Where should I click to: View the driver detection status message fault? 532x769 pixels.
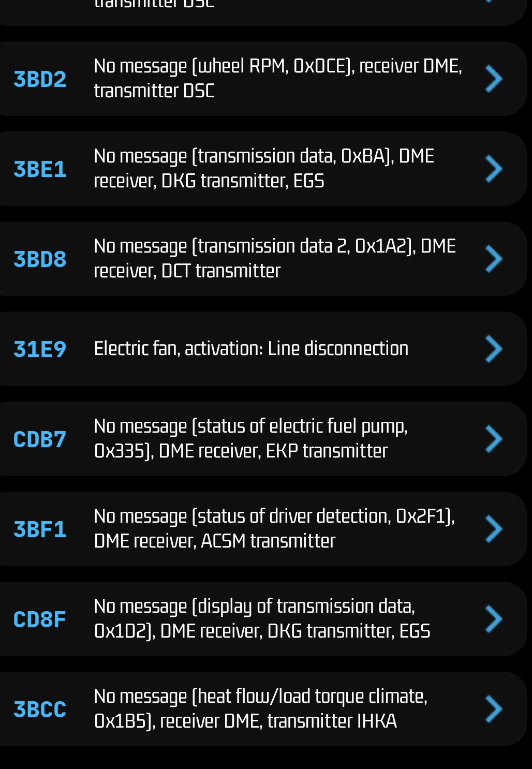274,529
